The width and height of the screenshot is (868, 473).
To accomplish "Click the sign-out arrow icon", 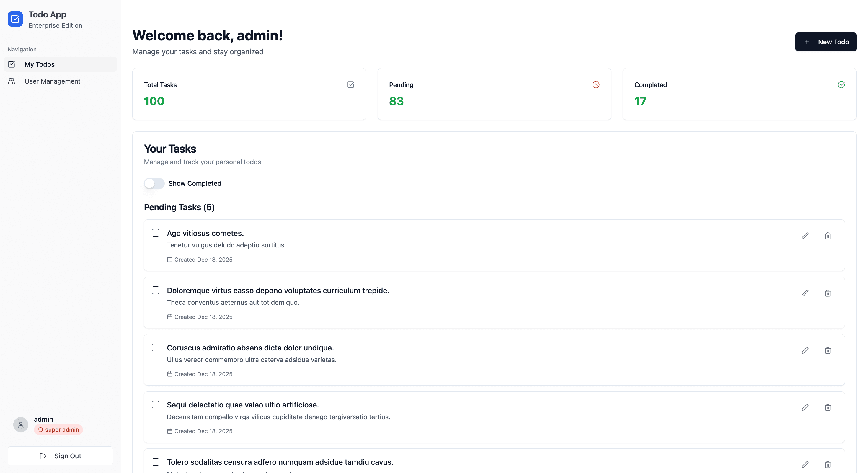I will coord(43,456).
